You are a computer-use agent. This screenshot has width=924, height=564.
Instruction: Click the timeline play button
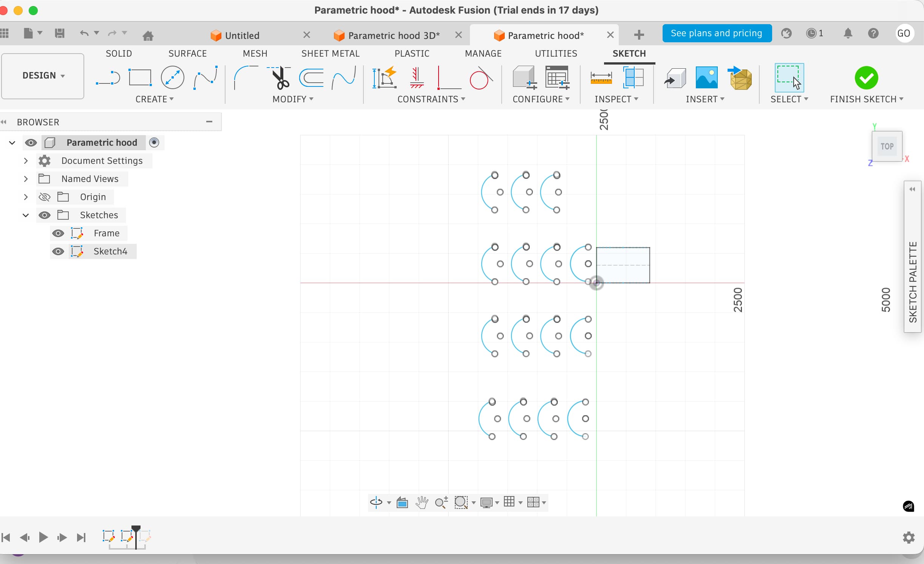(43, 537)
